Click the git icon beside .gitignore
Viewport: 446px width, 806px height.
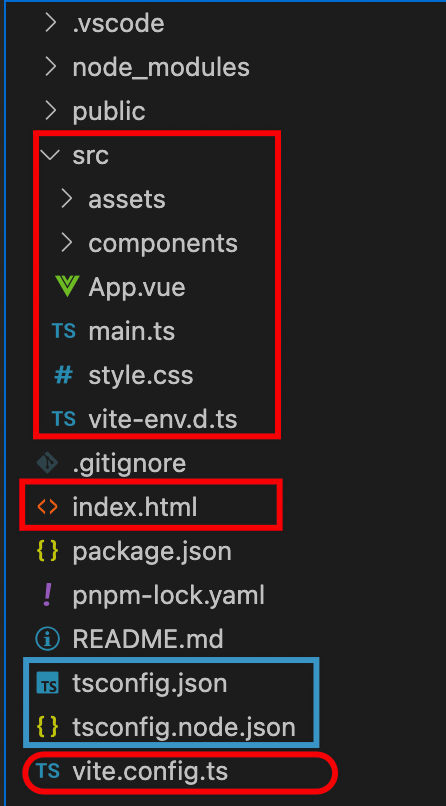coord(47,464)
